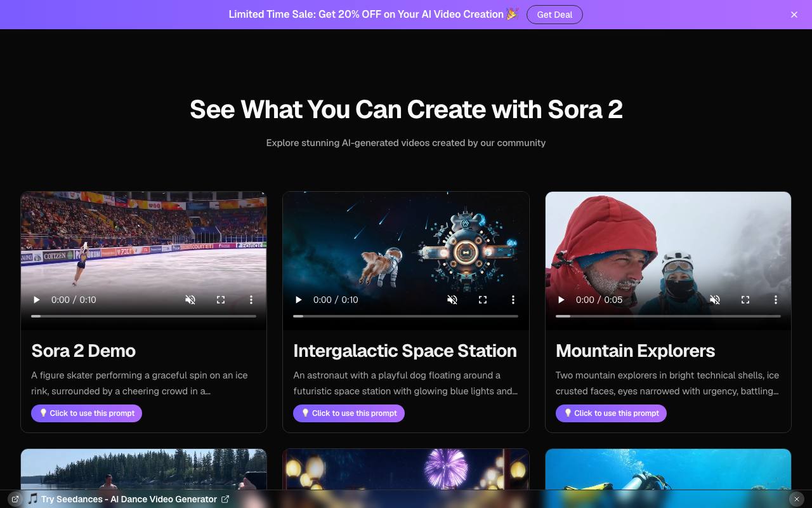Close the Seedances bottom bar
The image size is (812, 508).
point(796,499)
